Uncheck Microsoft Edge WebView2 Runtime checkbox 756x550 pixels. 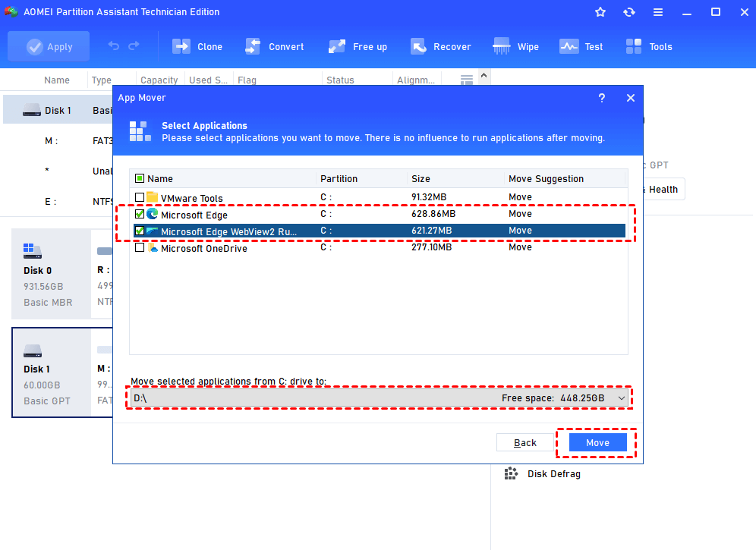coord(140,231)
